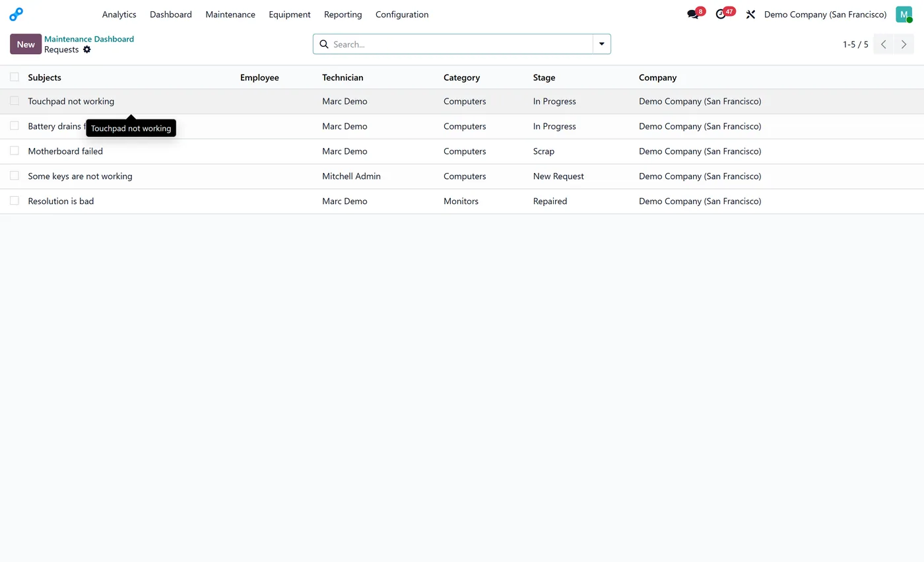The image size is (924, 562).
Task: Open the Analytics menu
Action: coord(119,15)
